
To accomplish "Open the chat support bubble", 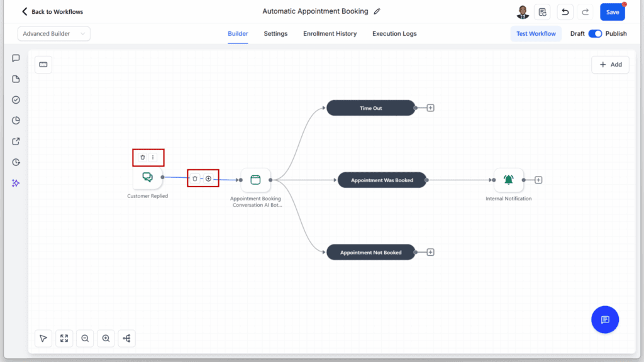I will tap(605, 320).
